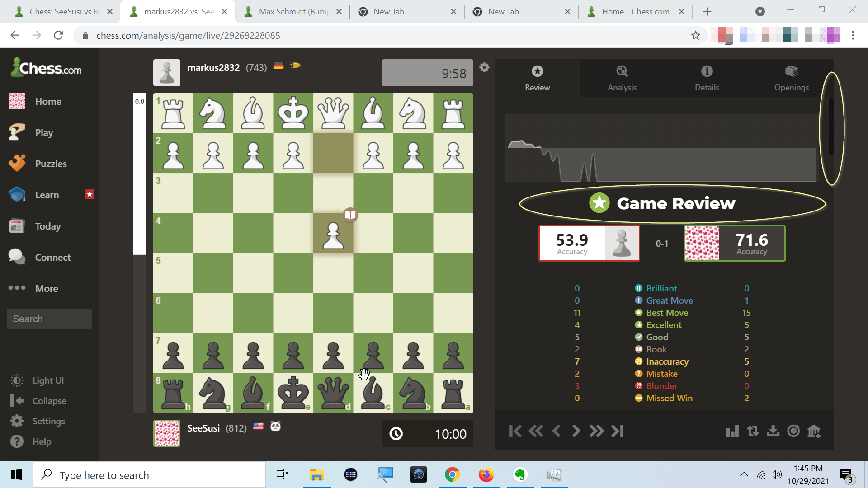Open the Home sidebar item
Screen dimensions: 868x488
48,101
